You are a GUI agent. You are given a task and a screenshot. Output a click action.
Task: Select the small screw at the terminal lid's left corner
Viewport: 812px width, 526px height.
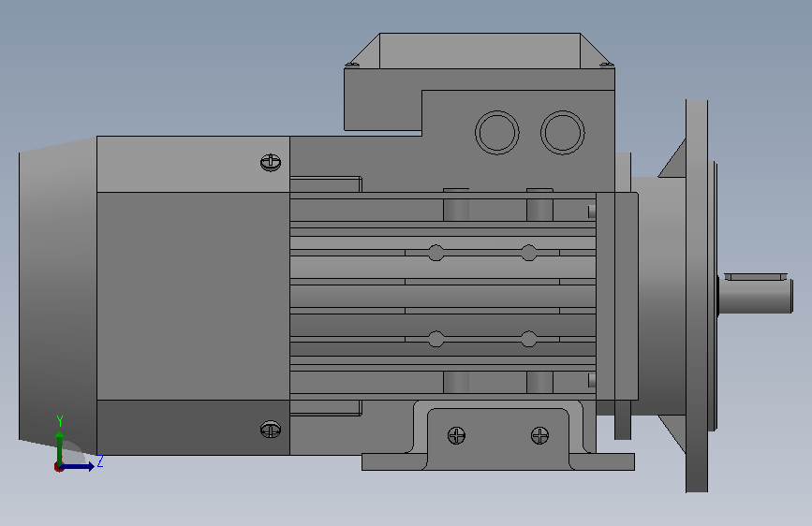tap(351, 65)
